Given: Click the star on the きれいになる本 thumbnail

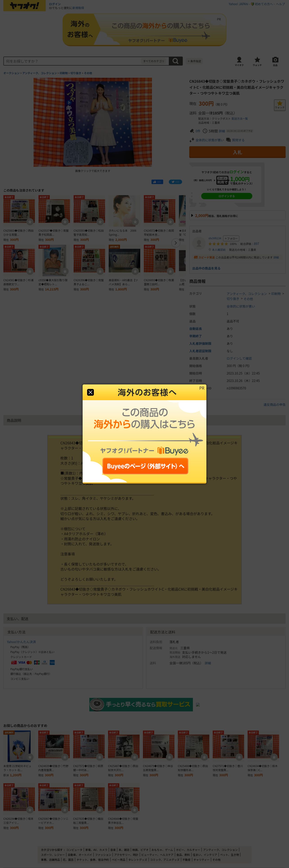Looking at the screenshot, I should click(x=135, y=221).
